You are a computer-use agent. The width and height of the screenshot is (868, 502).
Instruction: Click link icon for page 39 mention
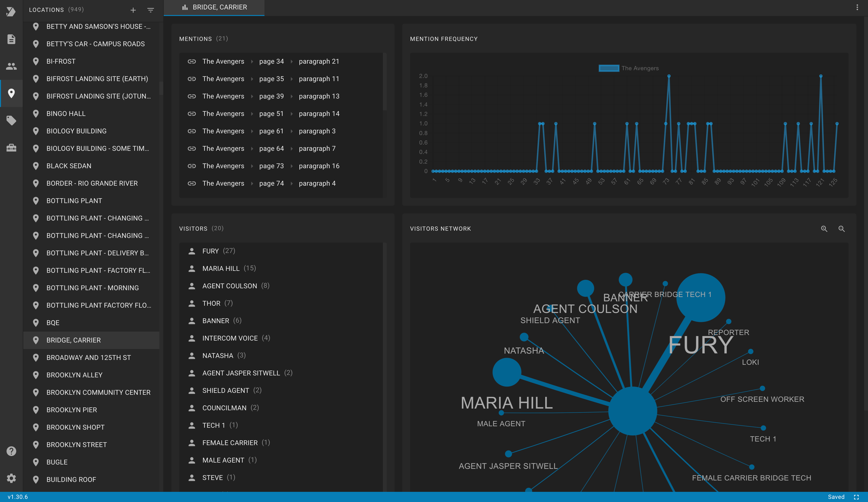(x=192, y=96)
